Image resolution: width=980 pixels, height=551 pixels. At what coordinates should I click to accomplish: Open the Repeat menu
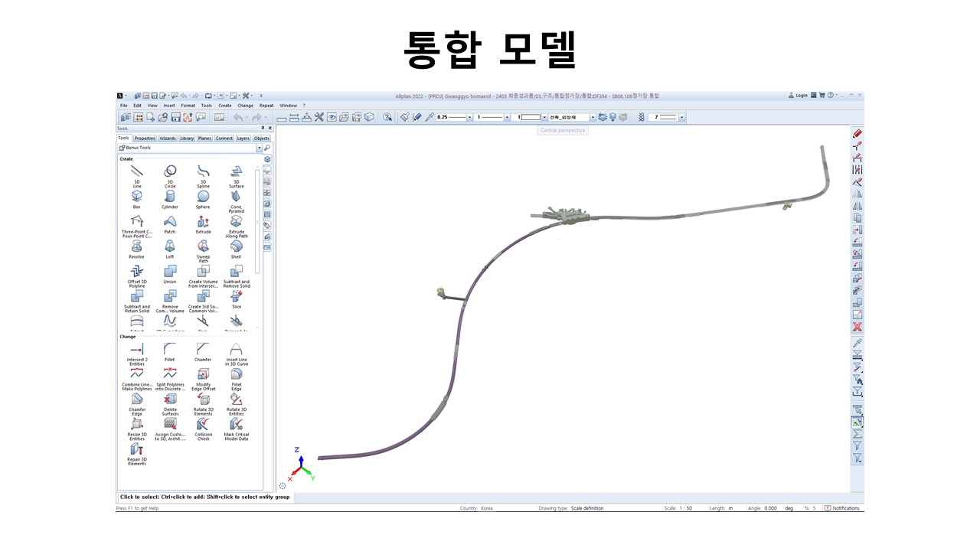pyautogui.click(x=266, y=106)
